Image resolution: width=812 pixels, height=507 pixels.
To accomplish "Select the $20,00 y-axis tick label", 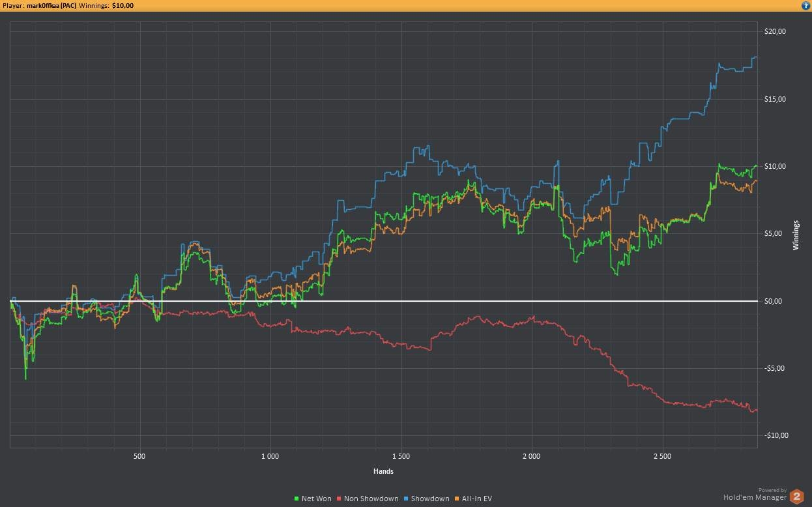I will tap(776, 31).
